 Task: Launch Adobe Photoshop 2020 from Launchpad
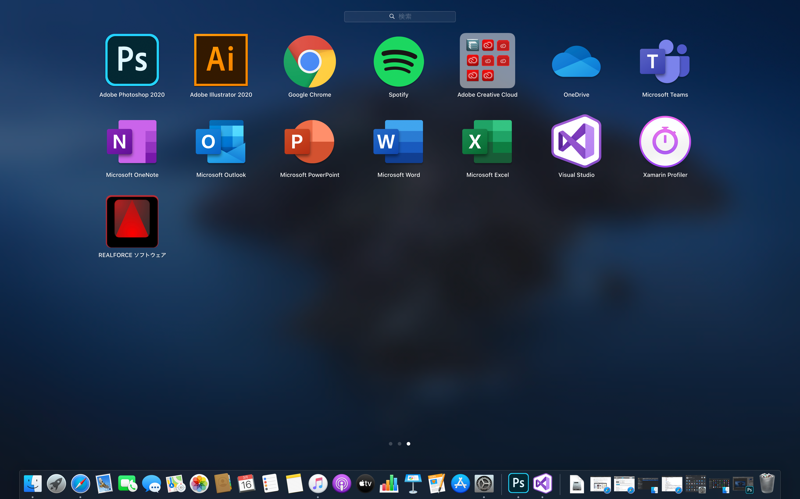click(x=132, y=60)
